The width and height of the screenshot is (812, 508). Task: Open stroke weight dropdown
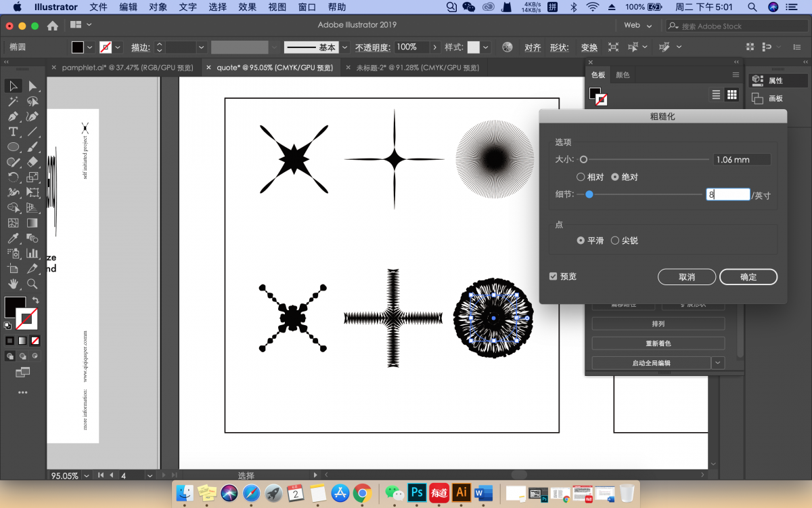coord(201,47)
